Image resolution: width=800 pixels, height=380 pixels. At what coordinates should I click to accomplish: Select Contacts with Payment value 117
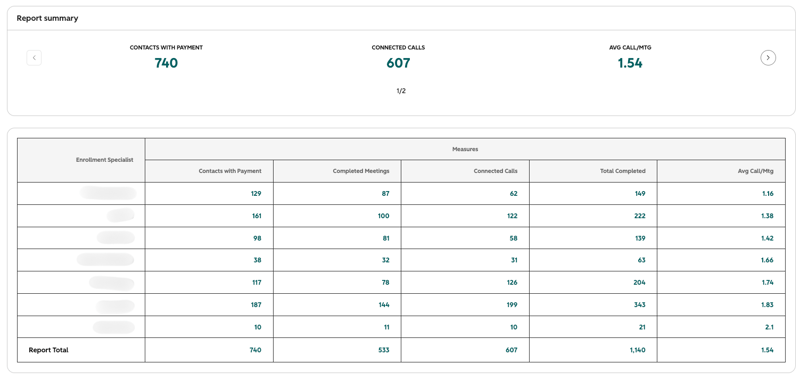(x=256, y=283)
